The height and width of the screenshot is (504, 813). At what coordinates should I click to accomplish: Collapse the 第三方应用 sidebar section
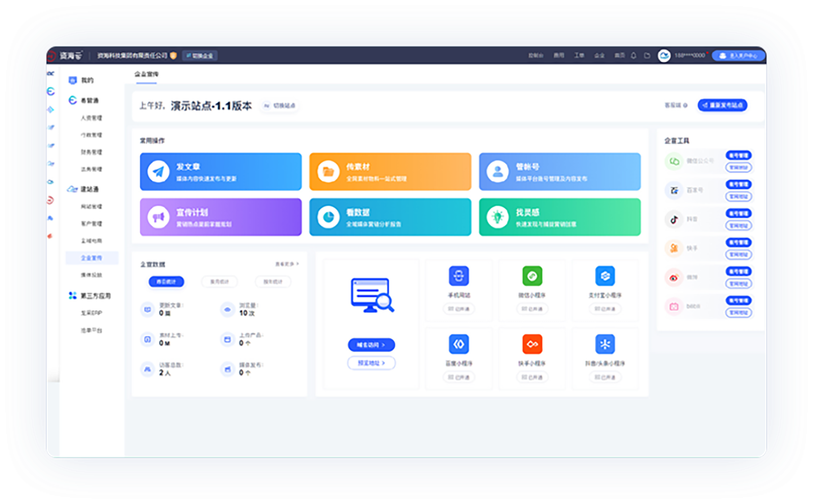pyautogui.click(x=95, y=296)
